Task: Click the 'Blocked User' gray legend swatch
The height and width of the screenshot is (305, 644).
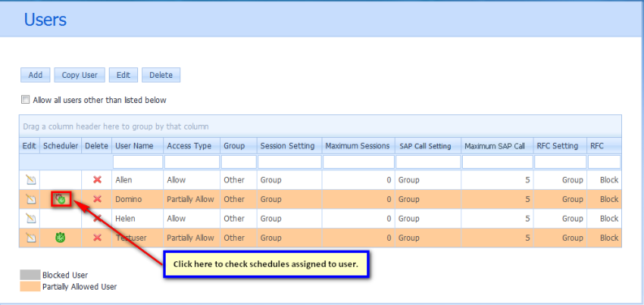Action: coord(30,275)
